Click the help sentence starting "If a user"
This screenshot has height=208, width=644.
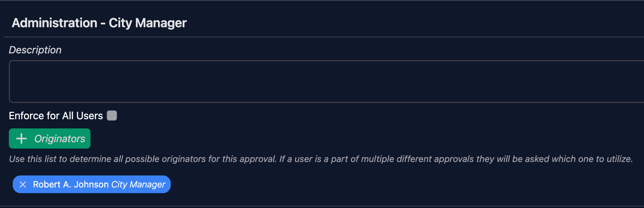coord(456,159)
